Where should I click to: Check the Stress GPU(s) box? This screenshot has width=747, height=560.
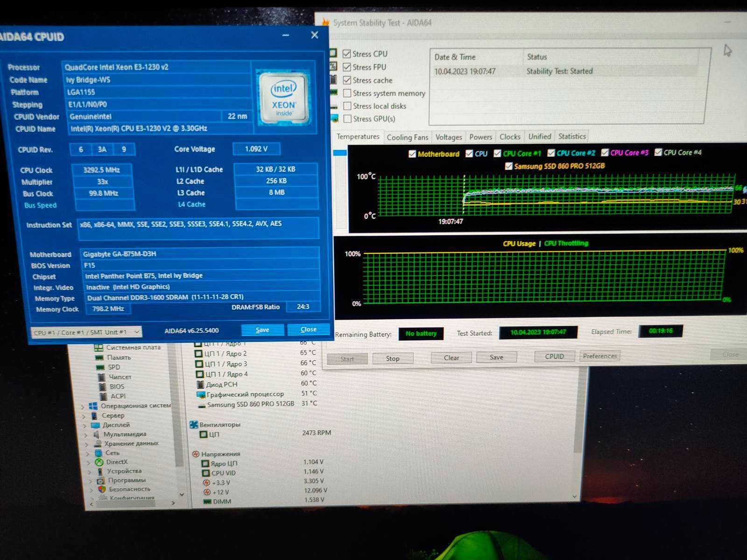tap(347, 119)
